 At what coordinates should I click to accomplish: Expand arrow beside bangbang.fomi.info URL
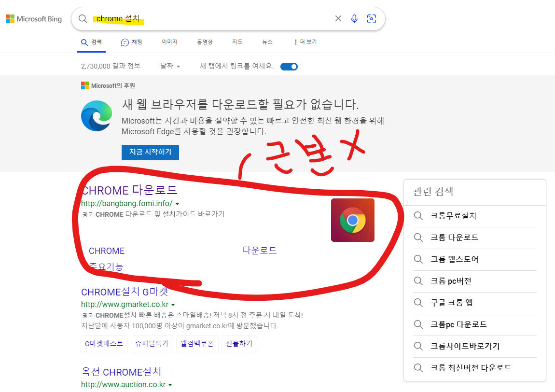coord(177,204)
